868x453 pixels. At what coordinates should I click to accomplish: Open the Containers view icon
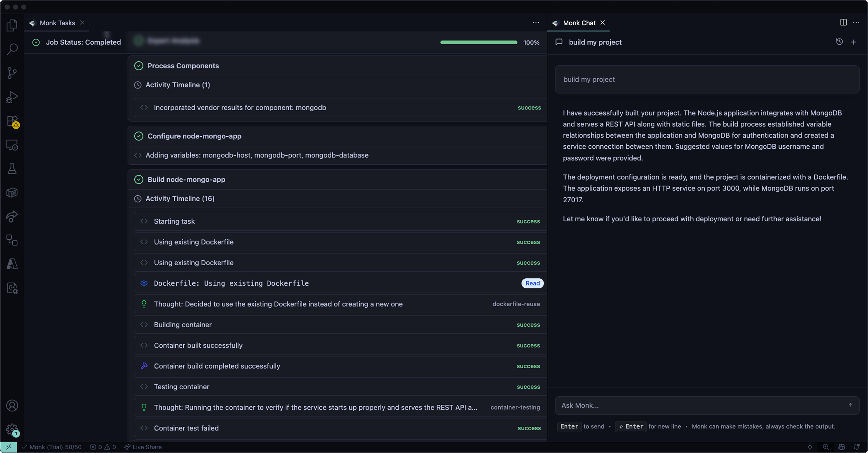point(12,193)
